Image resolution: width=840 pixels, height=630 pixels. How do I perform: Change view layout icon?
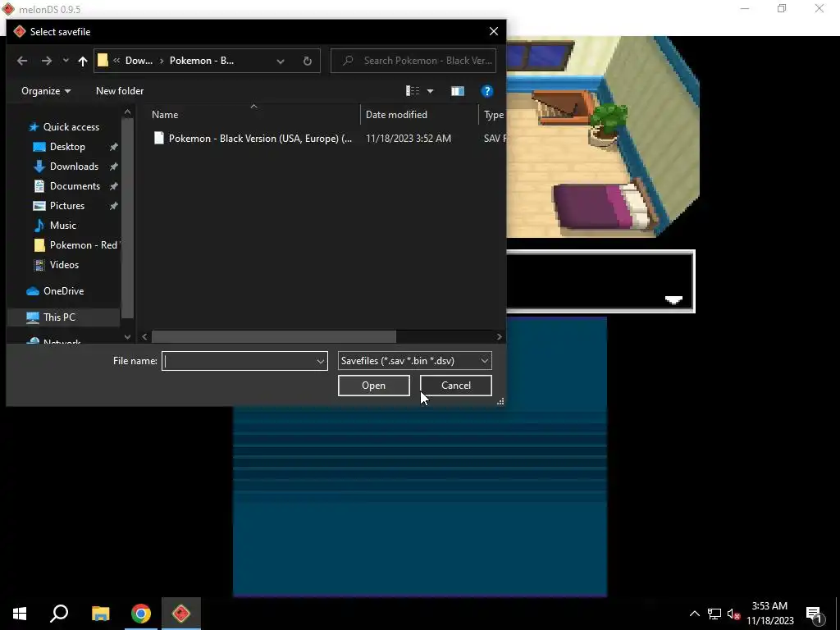(413, 91)
